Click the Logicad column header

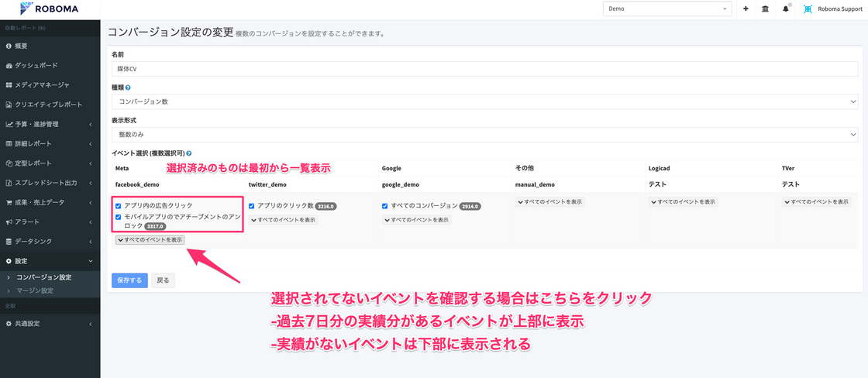coord(660,167)
